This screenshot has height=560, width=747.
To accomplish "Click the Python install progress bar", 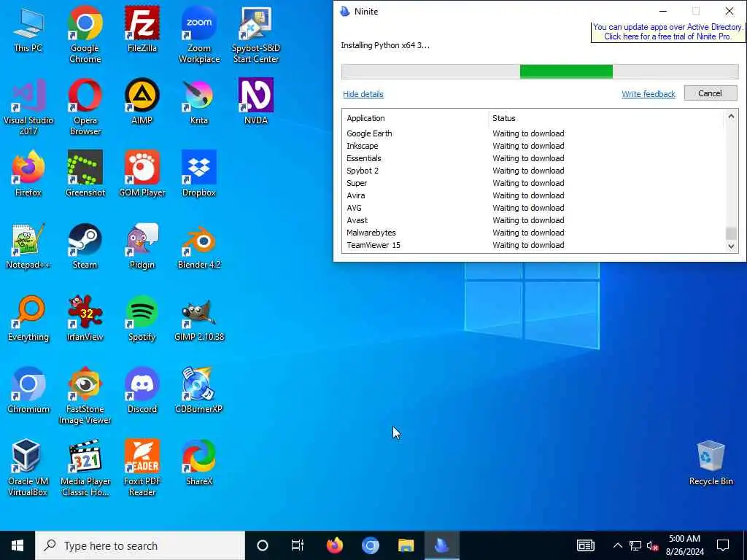I will (540, 72).
